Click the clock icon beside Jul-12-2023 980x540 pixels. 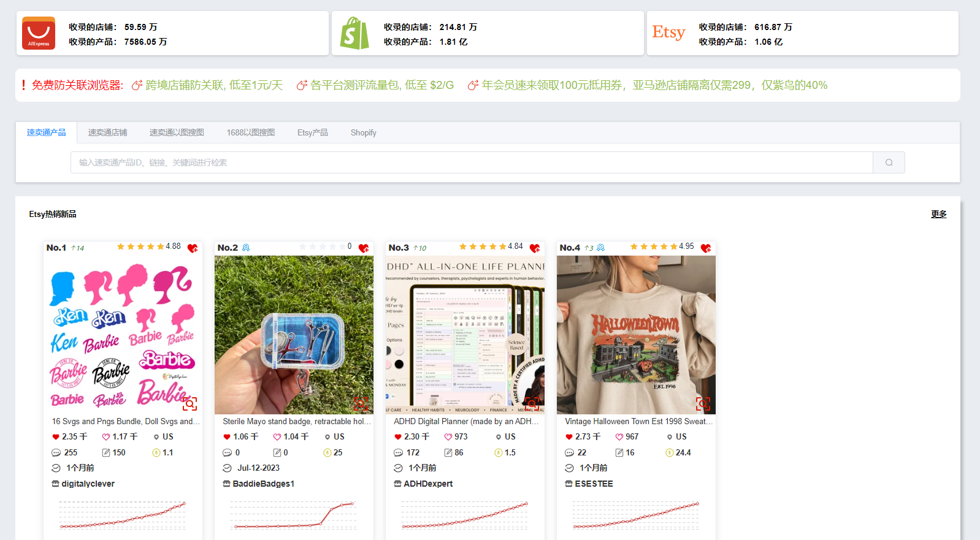[x=227, y=468]
